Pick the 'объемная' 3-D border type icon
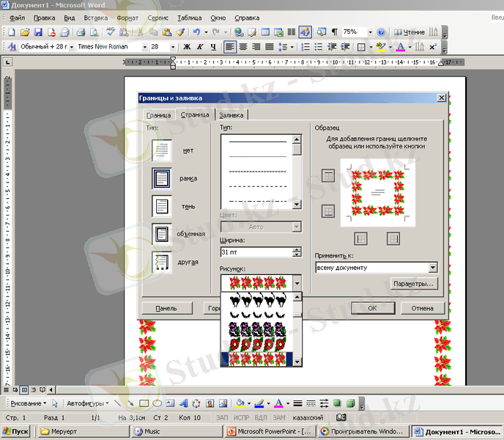The image size is (504, 440). pos(161,234)
